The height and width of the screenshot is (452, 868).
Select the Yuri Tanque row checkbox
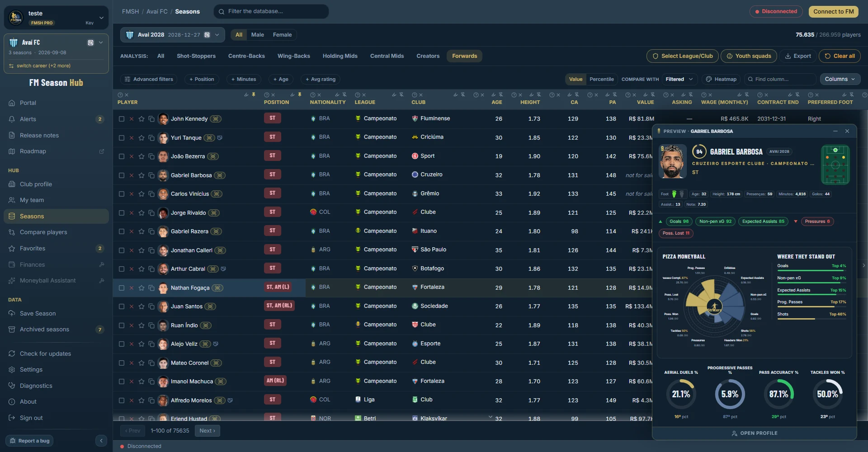[122, 138]
